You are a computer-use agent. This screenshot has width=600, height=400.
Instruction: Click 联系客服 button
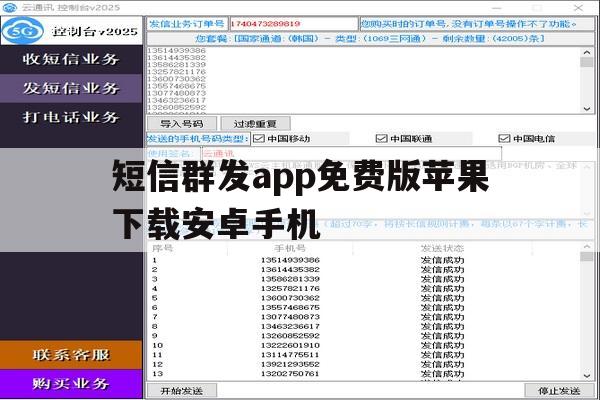pyautogui.click(x=71, y=355)
